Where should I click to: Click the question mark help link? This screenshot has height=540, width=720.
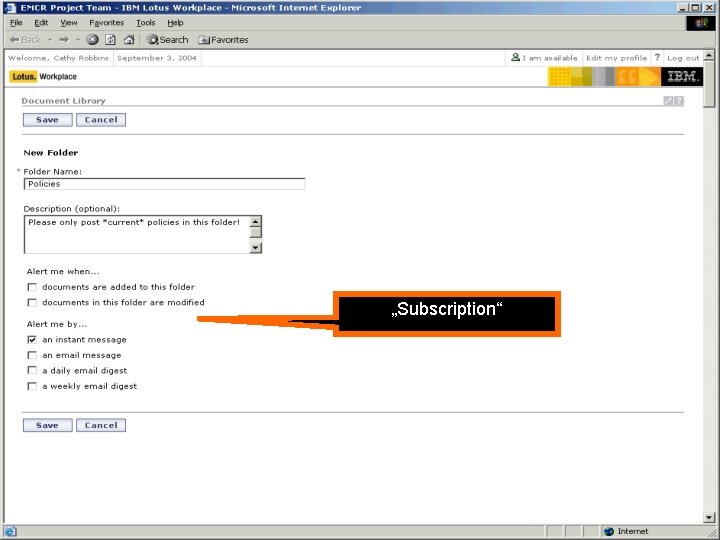point(657,57)
